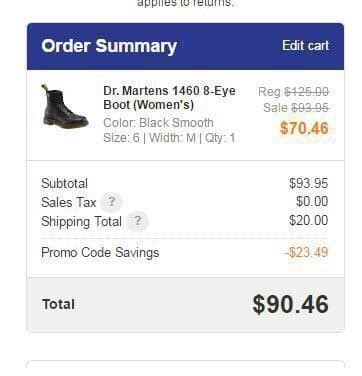Click the Subtotal label
The image size is (362, 376).
[x=64, y=183]
